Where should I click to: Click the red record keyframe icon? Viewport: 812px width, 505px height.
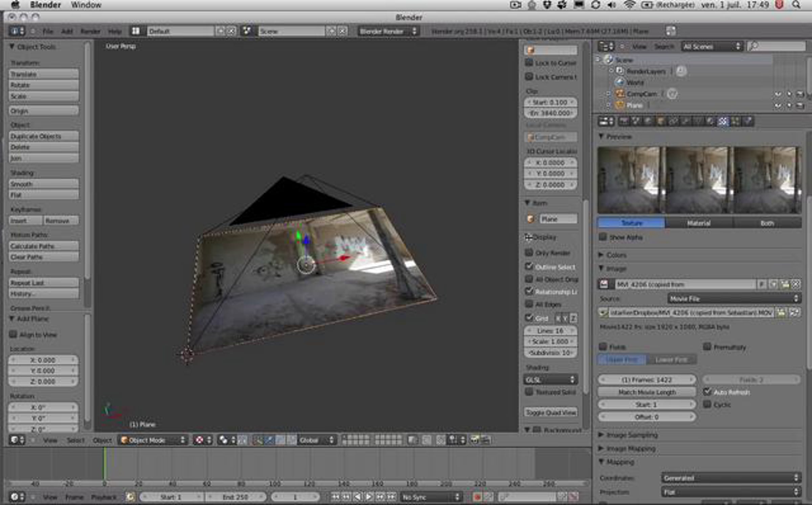point(477,497)
